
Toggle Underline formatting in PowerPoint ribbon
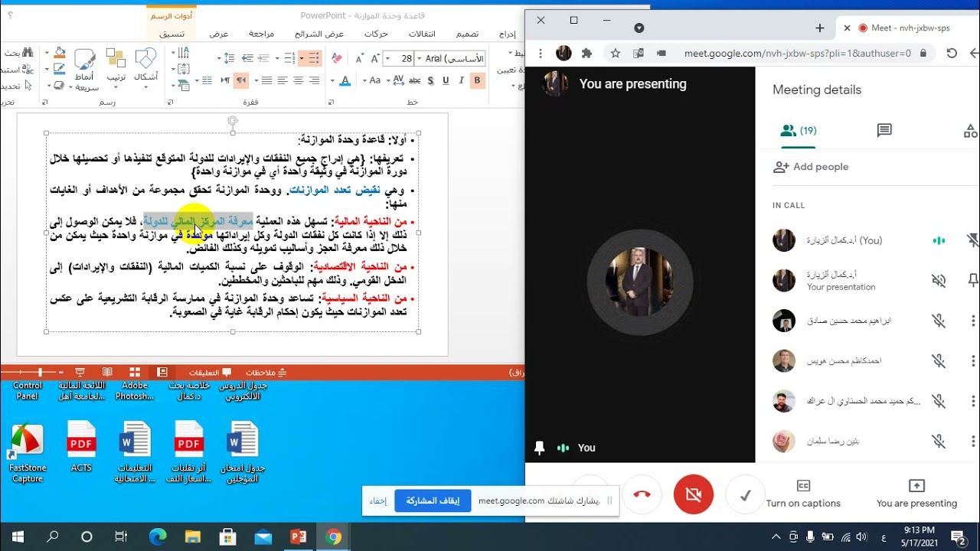point(446,80)
